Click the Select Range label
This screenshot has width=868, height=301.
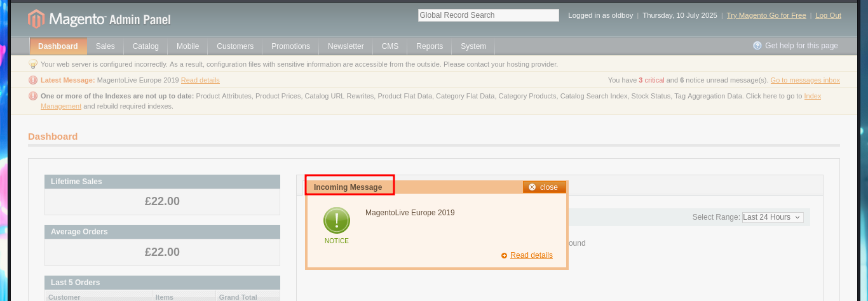pyautogui.click(x=716, y=217)
